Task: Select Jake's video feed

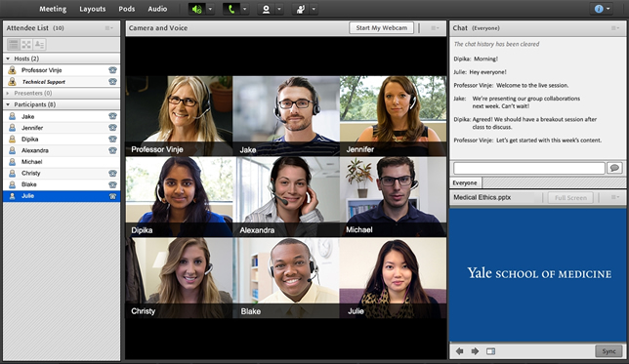Action: pyautogui.click(x=286, y=116)
